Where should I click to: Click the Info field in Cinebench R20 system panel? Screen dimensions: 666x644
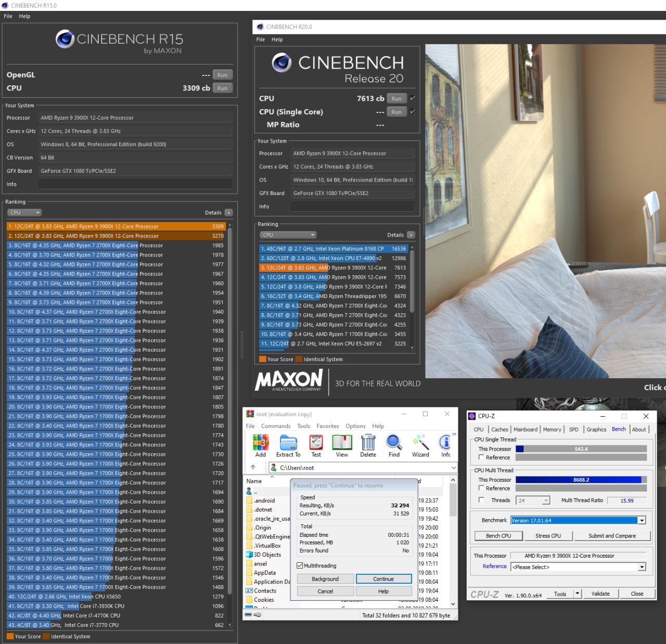click(x=353, y=207)
